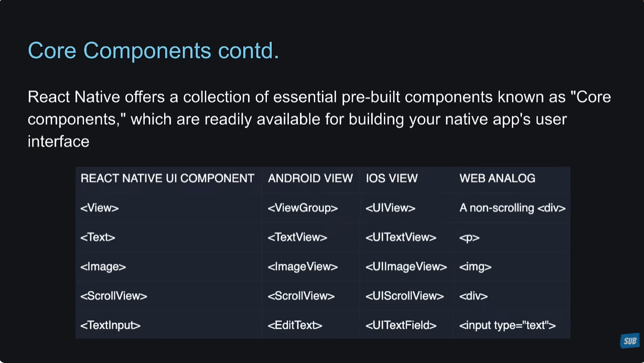Select the "WEB ANALOG" column header
The width and height of the screenshot is (644, 363).
(497, 178)
